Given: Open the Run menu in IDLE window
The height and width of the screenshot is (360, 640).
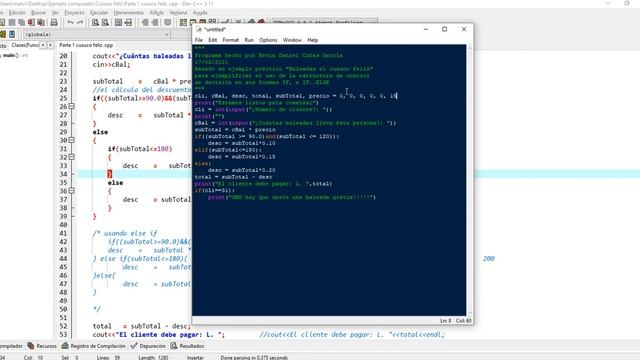Looking at the screenshot, I should click(x=249, y=40).
